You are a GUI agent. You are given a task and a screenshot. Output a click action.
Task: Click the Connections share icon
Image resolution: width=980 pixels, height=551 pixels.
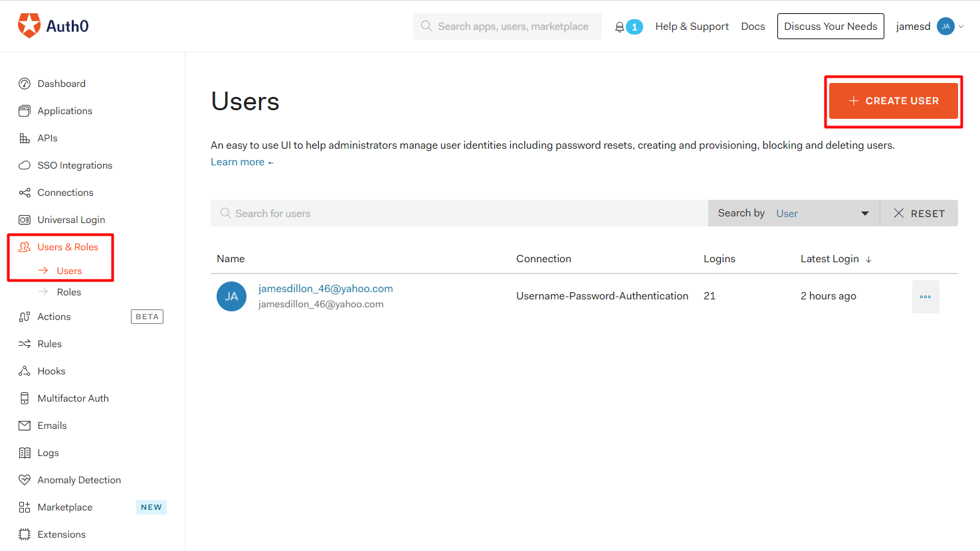[25, 193]
